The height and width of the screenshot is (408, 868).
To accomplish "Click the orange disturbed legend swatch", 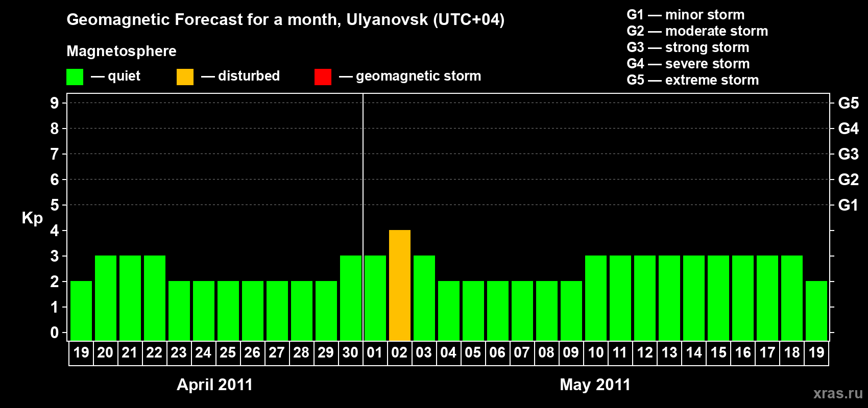I will coord(185,77).
